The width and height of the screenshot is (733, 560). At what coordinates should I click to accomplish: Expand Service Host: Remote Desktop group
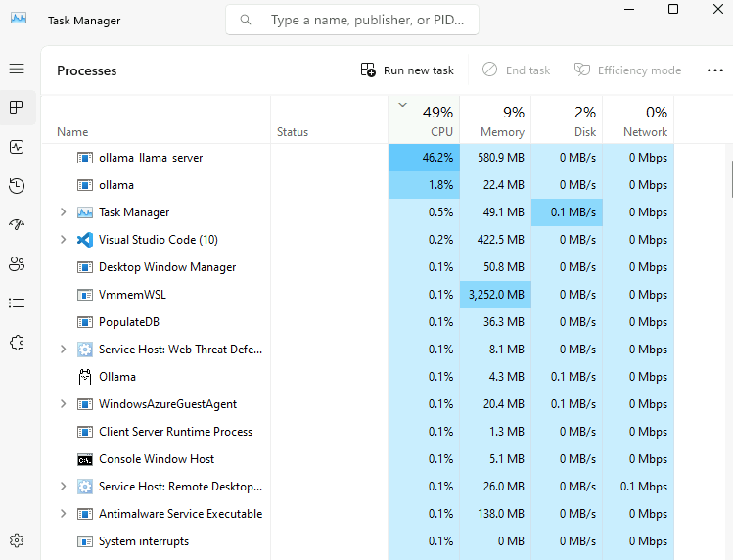click(63, 487)
